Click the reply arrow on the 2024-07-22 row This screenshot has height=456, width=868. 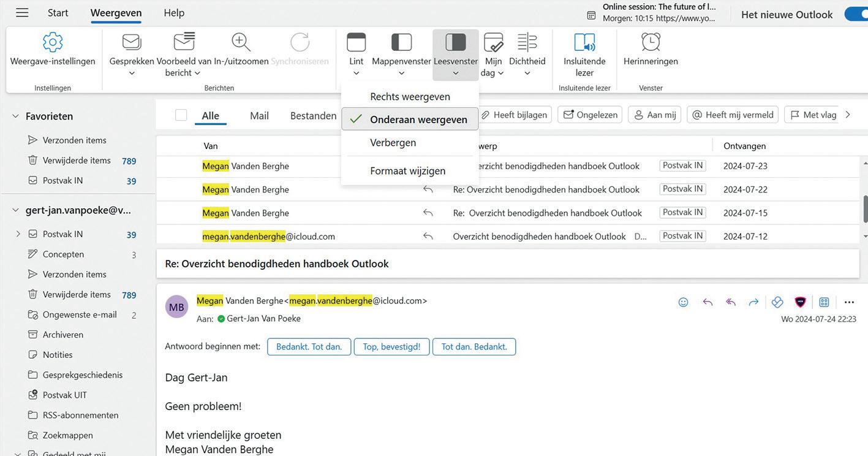pyautogui.click(x=428, y=189)
